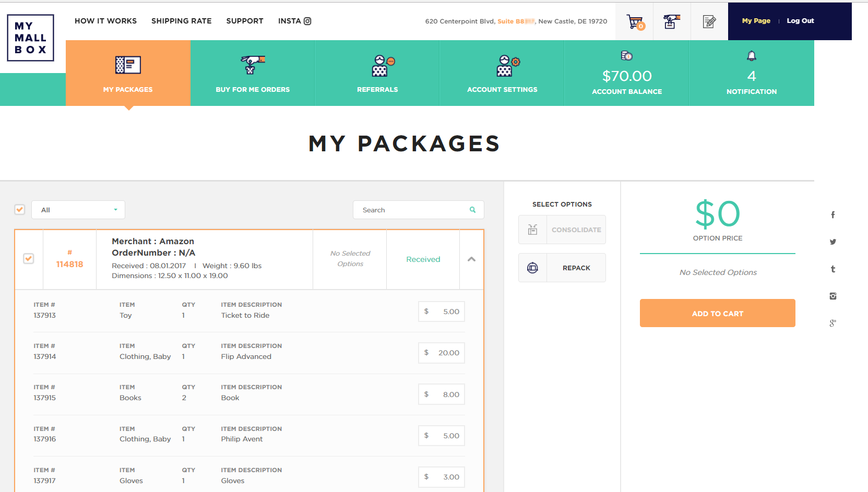Click the 'Weight : 9.60 lbs' text
This screenshot has width=868, height=492.
point(232,266)
